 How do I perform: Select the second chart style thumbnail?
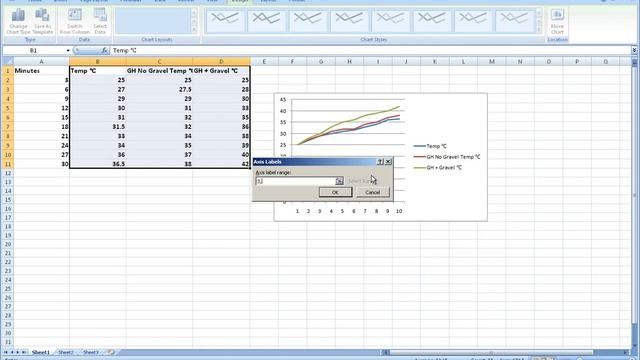click(267, 21)
